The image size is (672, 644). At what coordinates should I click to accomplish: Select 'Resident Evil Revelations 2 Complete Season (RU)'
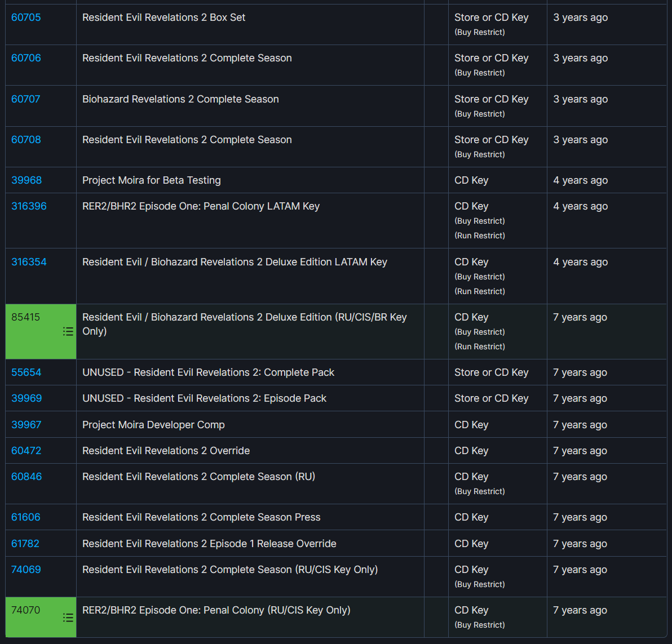(199, 477)
